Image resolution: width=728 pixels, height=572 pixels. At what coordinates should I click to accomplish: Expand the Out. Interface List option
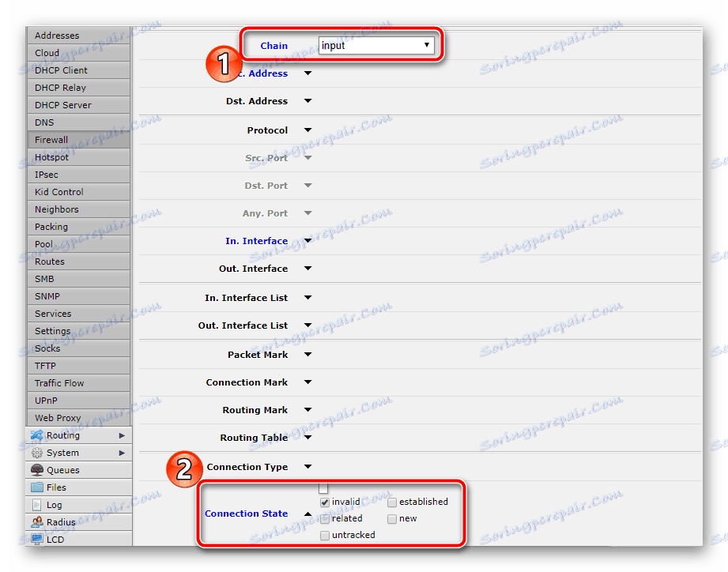coord(307,326)
